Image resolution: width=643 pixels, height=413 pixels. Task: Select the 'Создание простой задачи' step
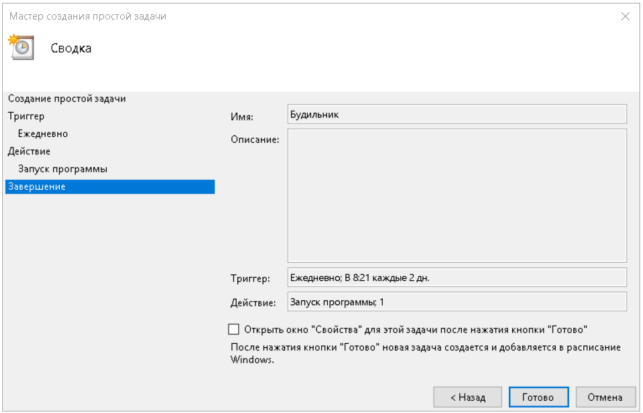(67, 99)
